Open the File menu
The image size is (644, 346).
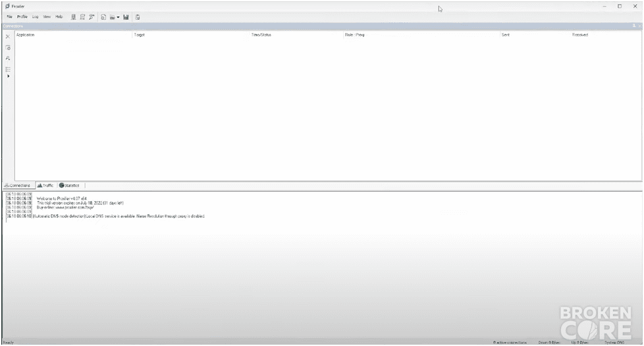click(x=9, y=17)
